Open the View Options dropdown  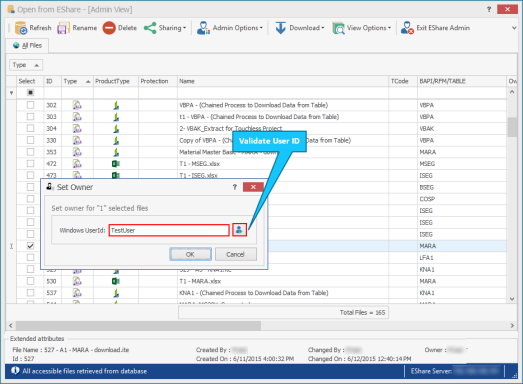click(x=389, y=28)
